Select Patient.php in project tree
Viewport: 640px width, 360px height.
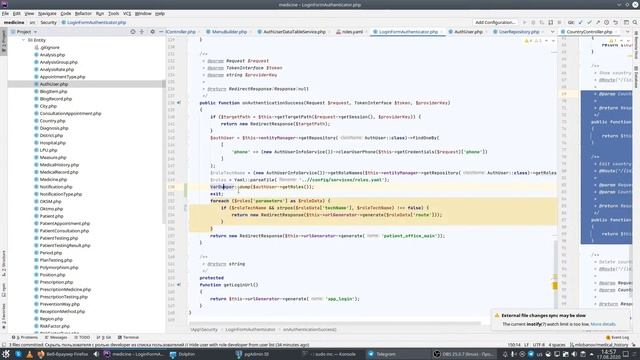(x=51, y=216)
